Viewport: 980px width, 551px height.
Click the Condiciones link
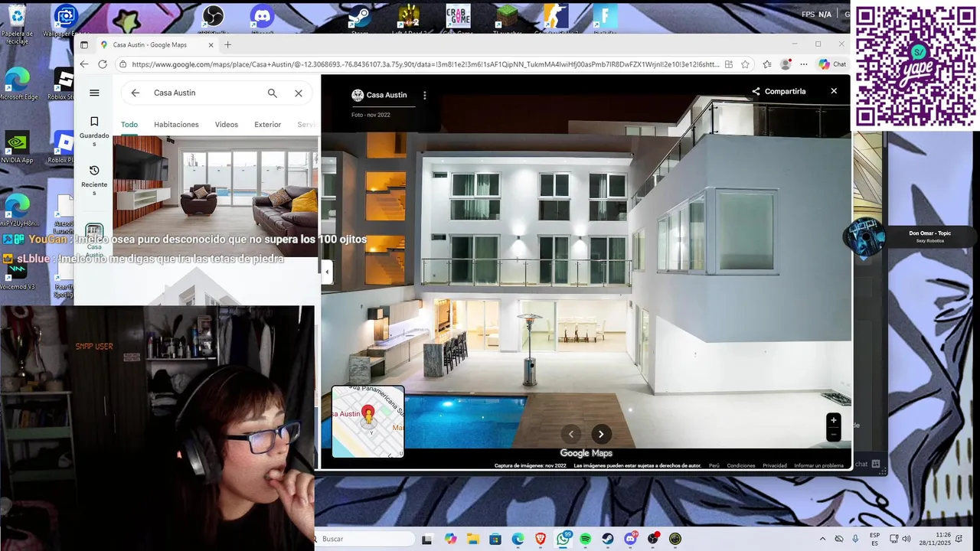pyautogui.click(x=741, y=465)
